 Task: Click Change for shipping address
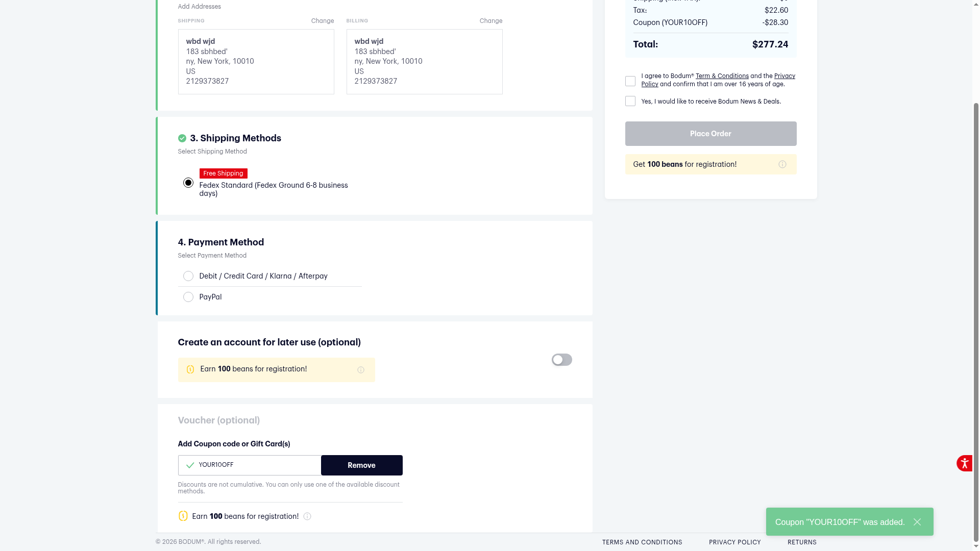[323, 21]
